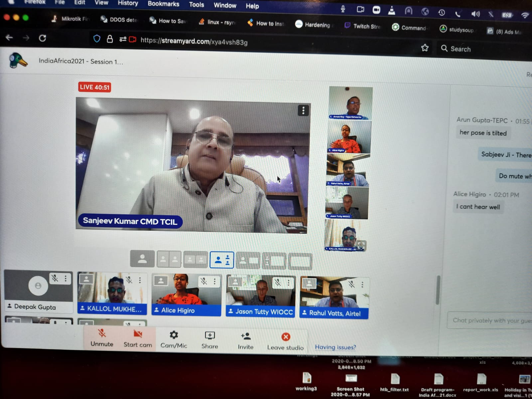Open the Bookmarks menu

pyautogui.click(x=163, y=4)
